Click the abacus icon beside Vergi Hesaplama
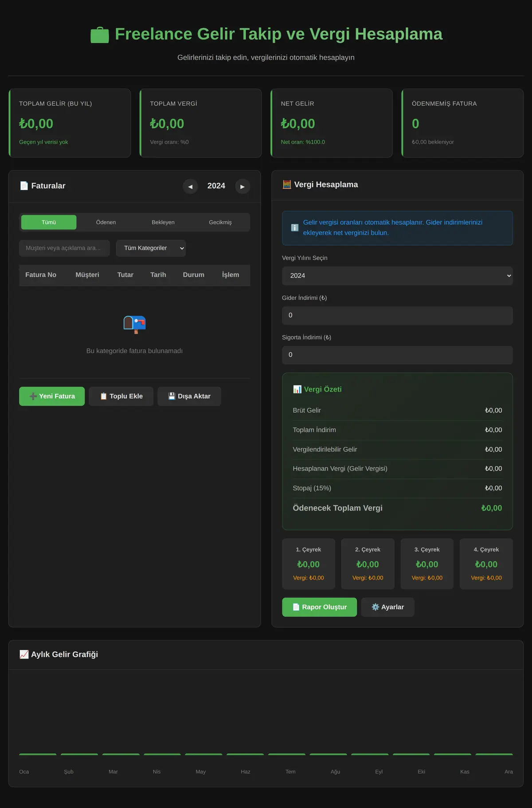 [x=287, y=184]
